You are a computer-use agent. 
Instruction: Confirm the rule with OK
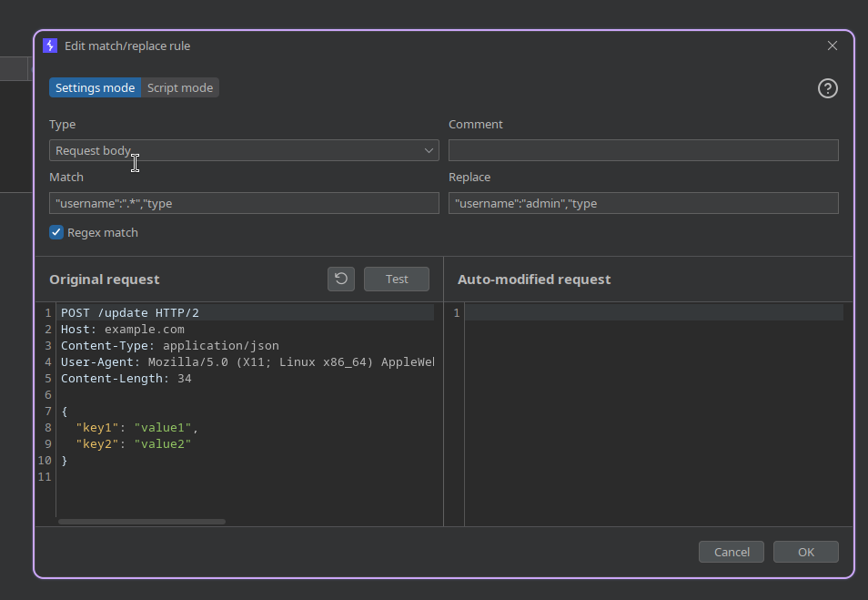coord(805,552)
